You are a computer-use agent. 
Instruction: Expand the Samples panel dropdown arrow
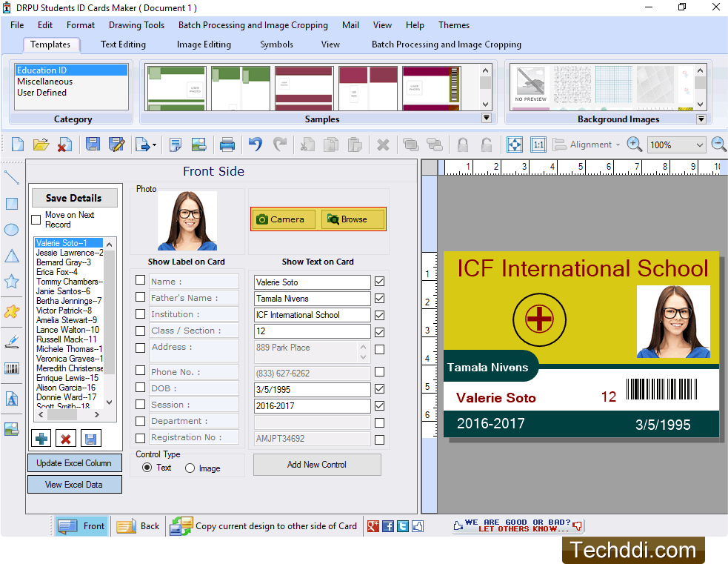486,118
